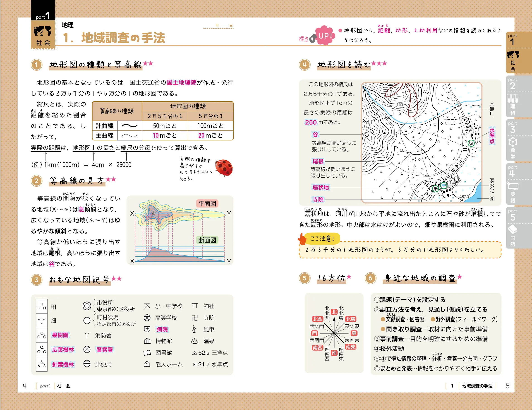Click the 断面図 label

pyautogui.click(x=207, y=240)
